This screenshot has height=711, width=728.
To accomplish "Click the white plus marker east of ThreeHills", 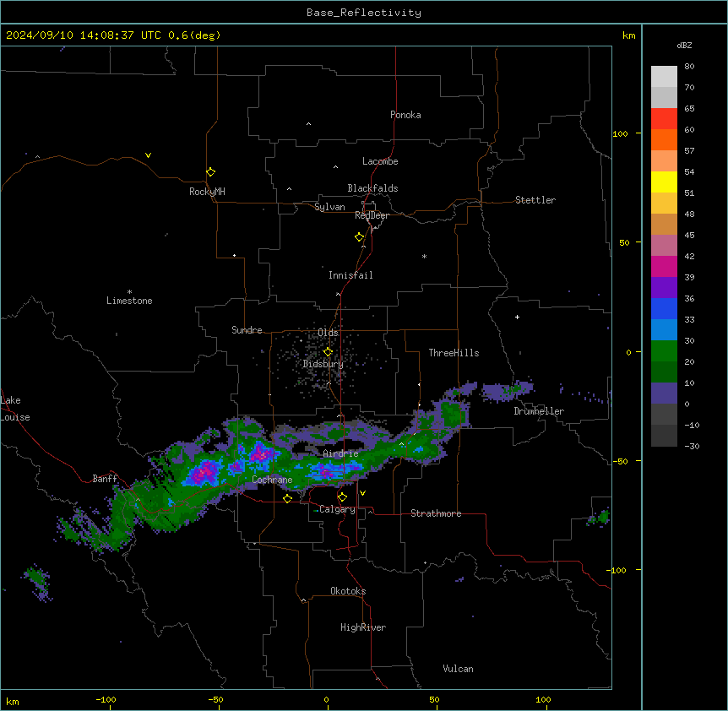I will (517, 317).
